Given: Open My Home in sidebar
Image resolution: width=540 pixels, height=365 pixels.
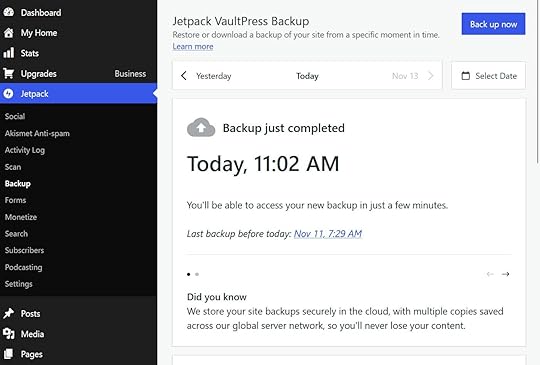Looking at the screenshot, I should 79,33.
